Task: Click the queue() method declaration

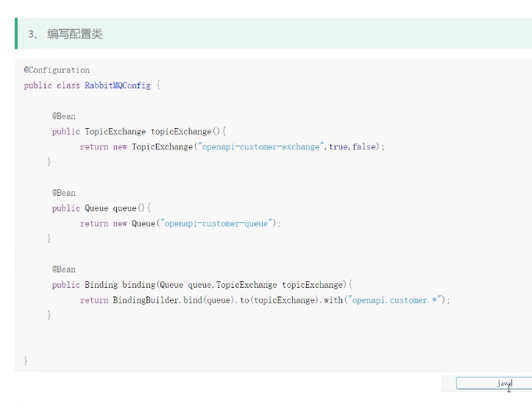Action: point(130,208)
